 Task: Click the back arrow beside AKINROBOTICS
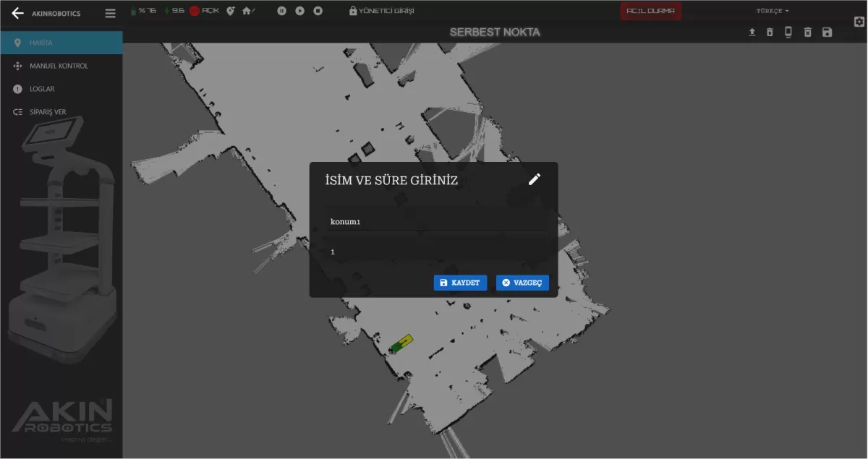[x=17, y=13]
